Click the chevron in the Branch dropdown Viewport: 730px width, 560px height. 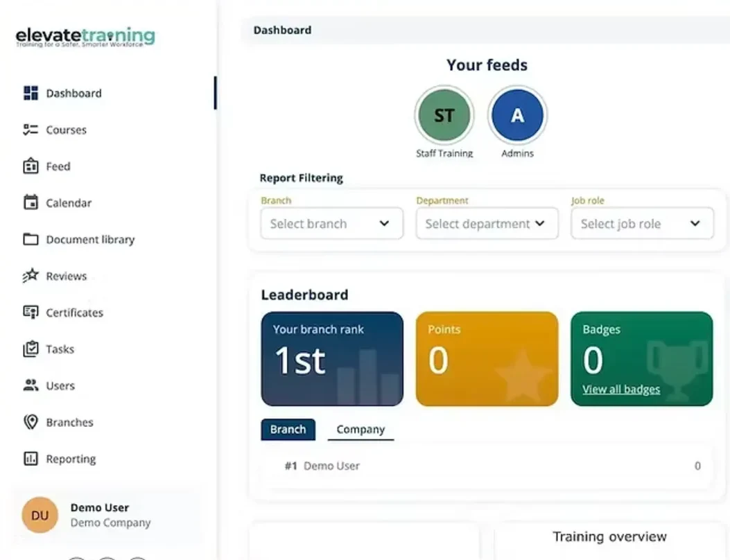pos(384,223)
